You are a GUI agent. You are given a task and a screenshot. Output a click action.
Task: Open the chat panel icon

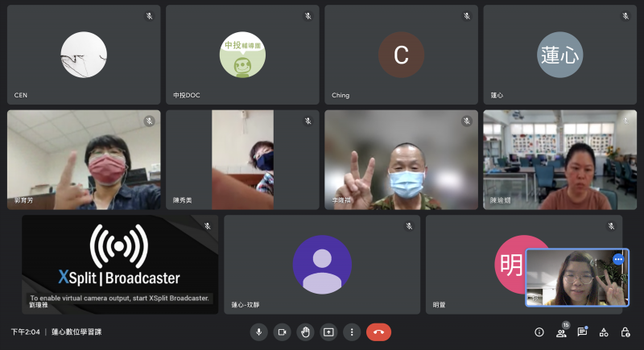(582, 331)
